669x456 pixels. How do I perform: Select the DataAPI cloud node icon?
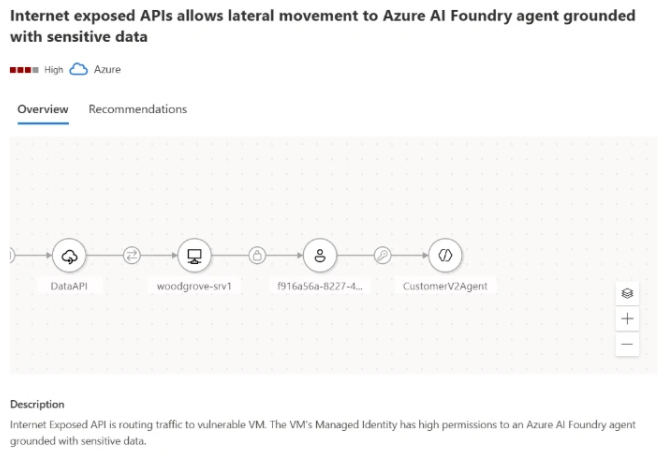tap(69, 256)
